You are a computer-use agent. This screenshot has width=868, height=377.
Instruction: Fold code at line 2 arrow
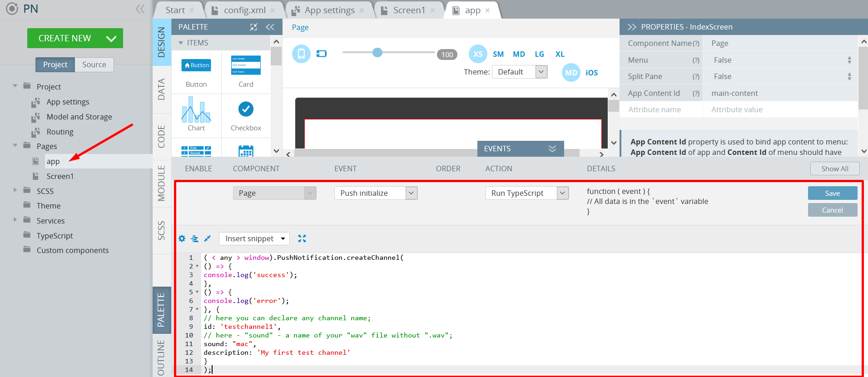[197, 266]
